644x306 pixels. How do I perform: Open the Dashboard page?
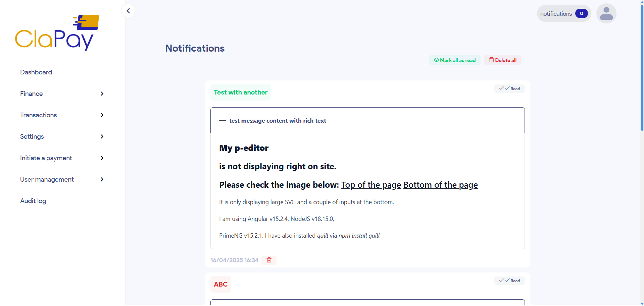point(36,72)
